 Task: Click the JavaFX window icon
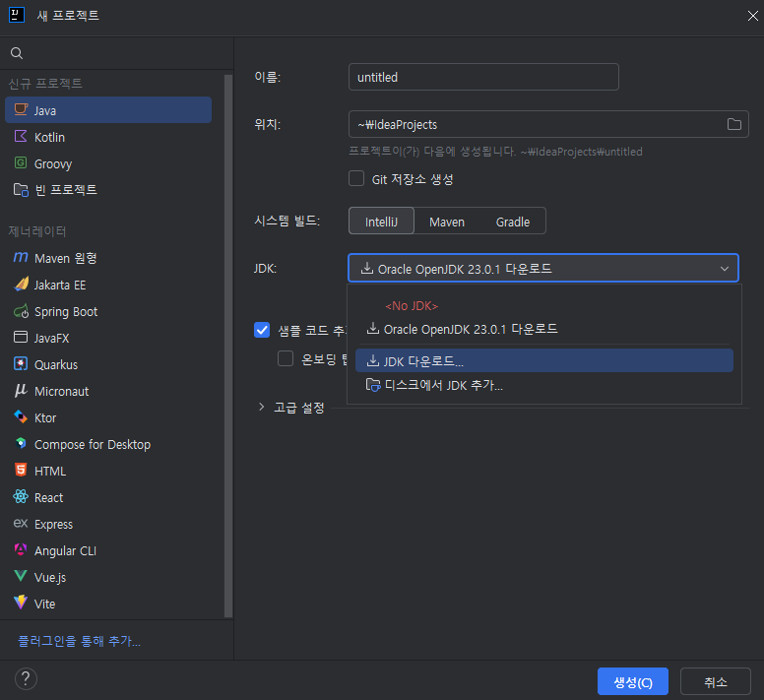click(21, 337)
